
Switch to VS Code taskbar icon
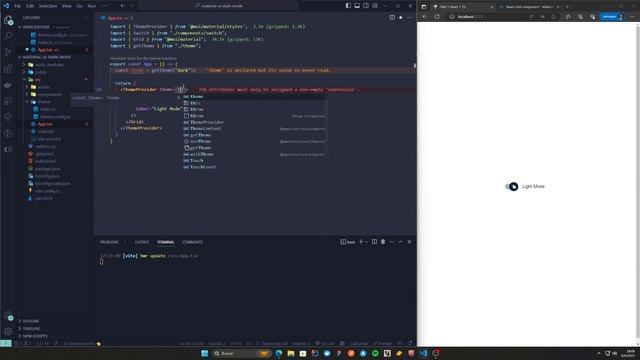click(423, 353)
